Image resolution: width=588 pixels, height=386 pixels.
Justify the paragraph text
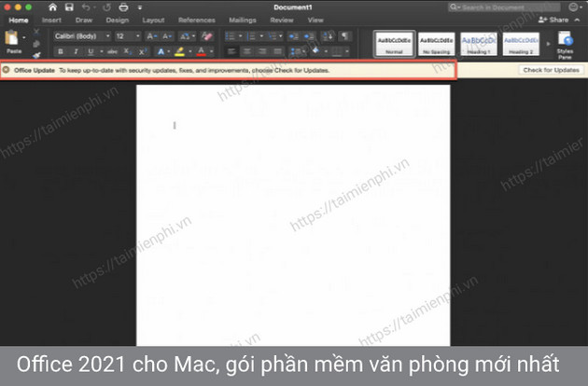tap(277, 51)
